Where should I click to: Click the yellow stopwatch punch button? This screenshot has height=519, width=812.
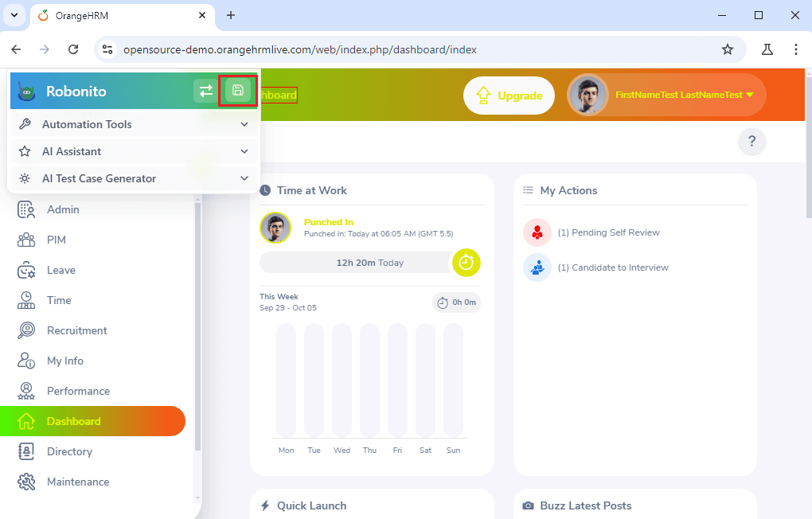point(466,263)
